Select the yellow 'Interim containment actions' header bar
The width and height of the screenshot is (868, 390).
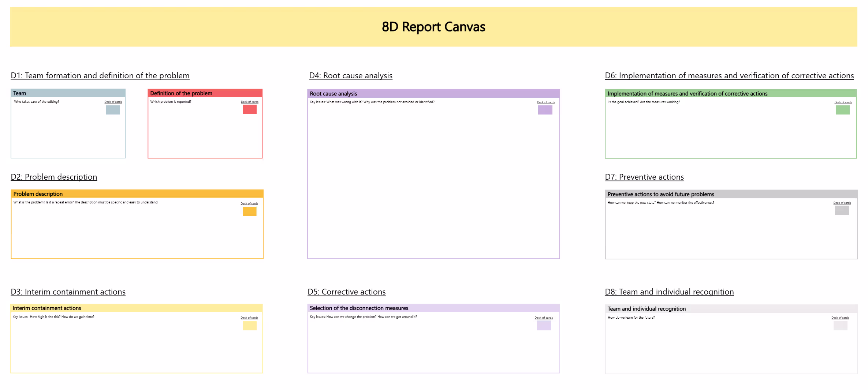pos(137,308)
